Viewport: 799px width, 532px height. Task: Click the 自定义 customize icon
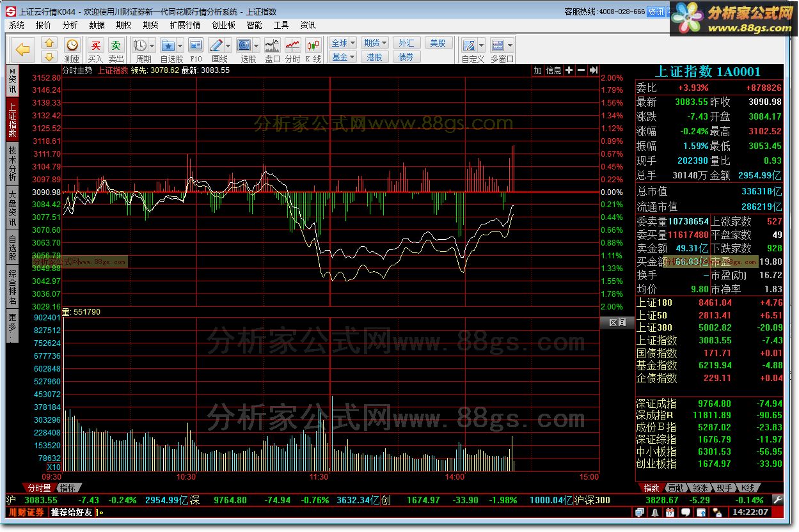coord(469,45)
